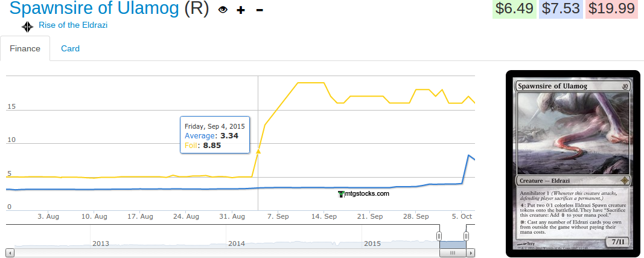
Task: Click the 28. Sep axis label
Action: pos(415,216)
